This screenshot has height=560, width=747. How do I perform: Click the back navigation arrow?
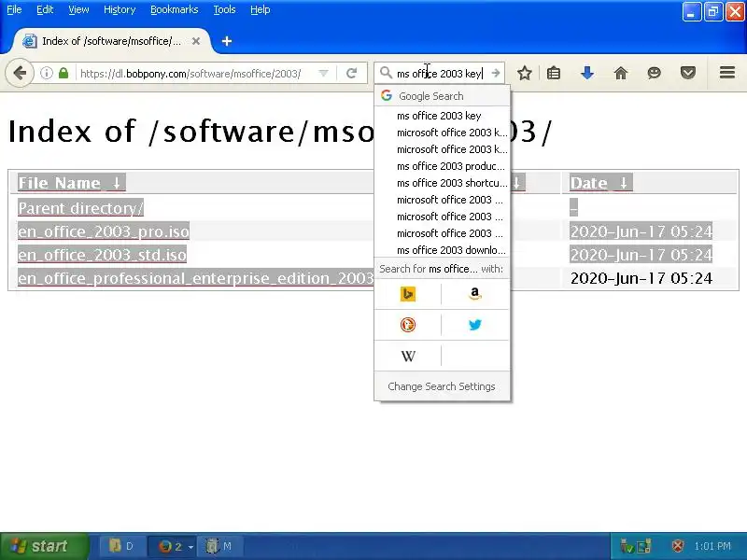click(20, 74)
